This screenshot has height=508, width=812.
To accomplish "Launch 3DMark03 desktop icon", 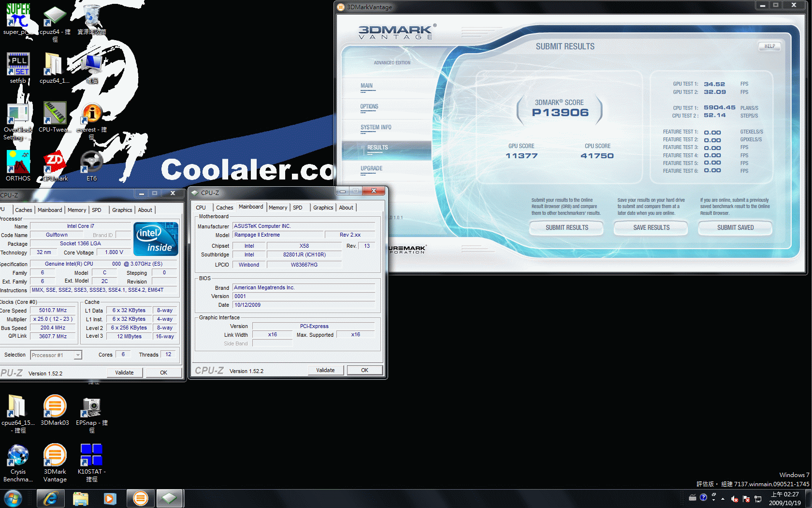I will (55, 410).
